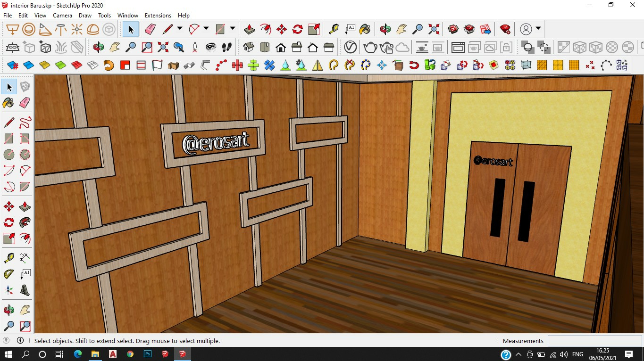644x361 pixels.
Task: Select the Rotate tool in top toolbar
Action: [298, 29]
